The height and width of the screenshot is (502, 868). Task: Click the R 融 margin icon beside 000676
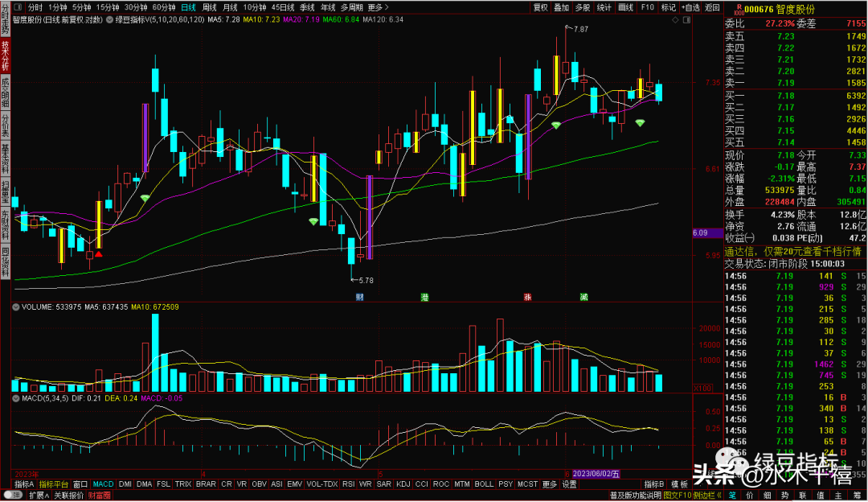coord(739,10)
